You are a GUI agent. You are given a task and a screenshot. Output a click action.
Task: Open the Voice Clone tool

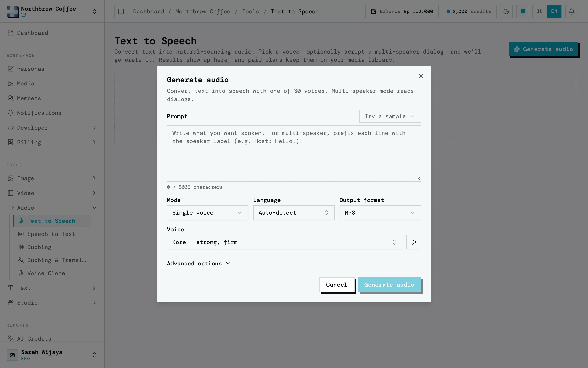click(x=52, y=273)
